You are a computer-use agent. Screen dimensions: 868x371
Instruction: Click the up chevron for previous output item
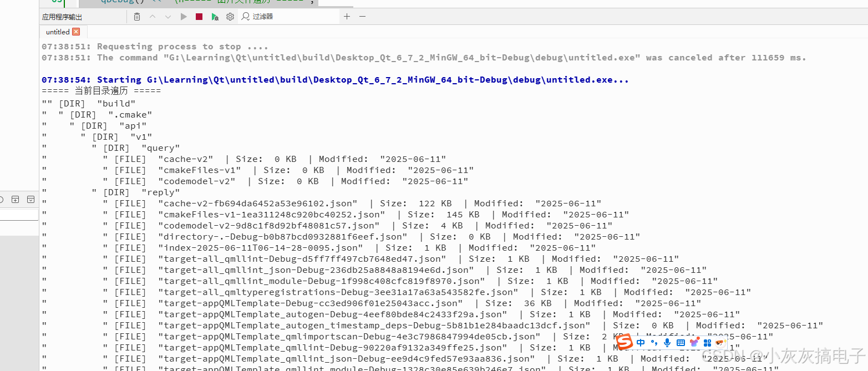coord(153,17)
